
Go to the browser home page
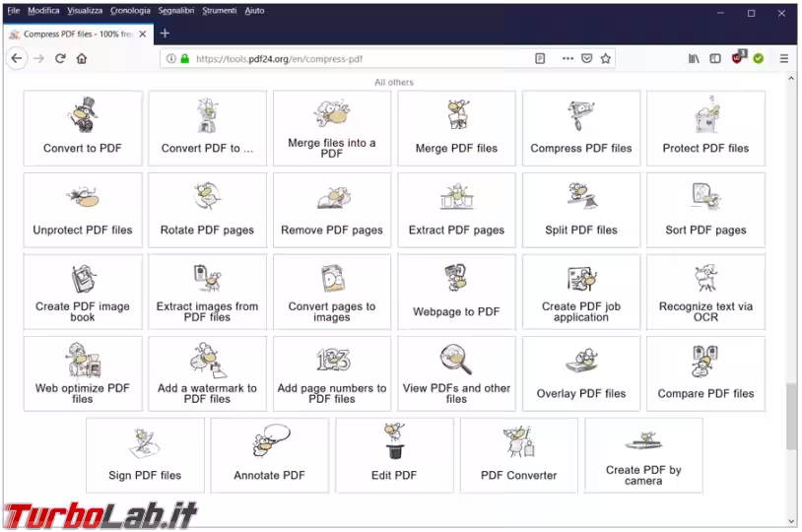click(82, 59)
